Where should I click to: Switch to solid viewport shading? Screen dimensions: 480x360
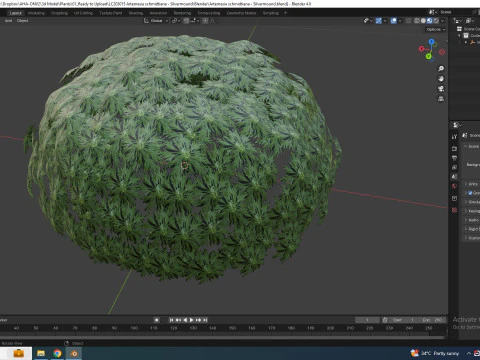(423, 21)
